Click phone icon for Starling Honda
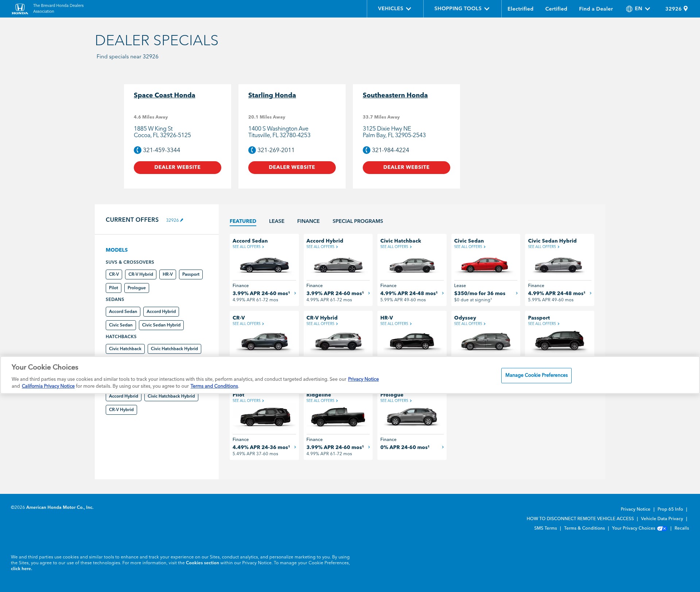Viewport: 700px width, 592px height. [252, 150]
